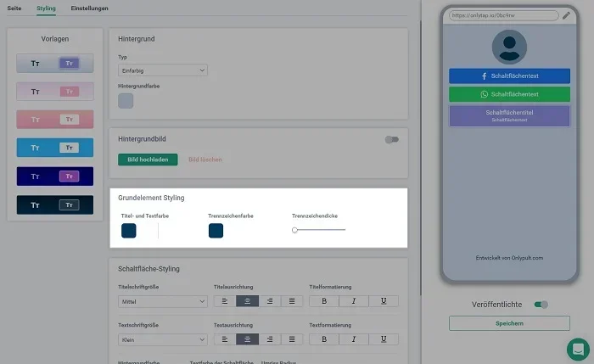Toggle the Veröffentlichte switch

click(541, 305)
